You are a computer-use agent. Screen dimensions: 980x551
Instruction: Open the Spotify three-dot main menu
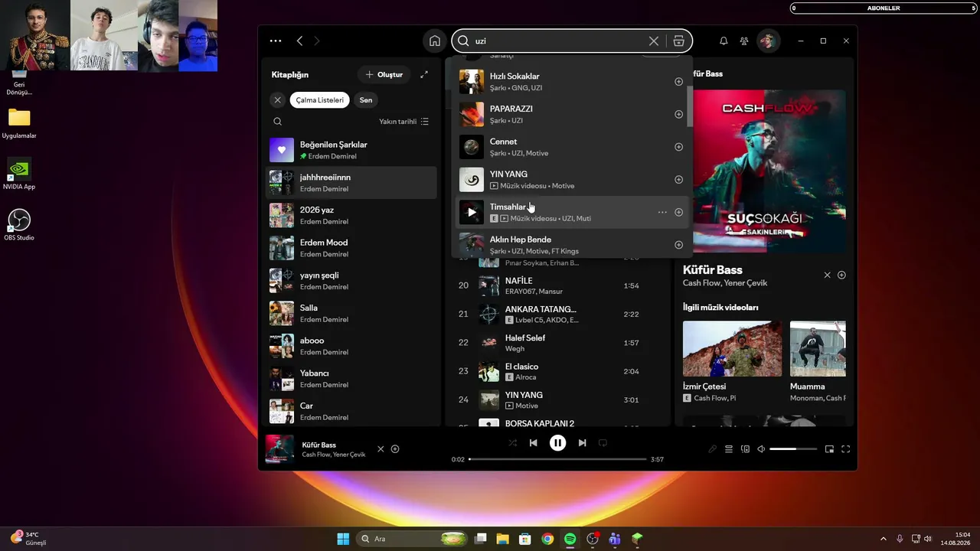coord(276,41)
